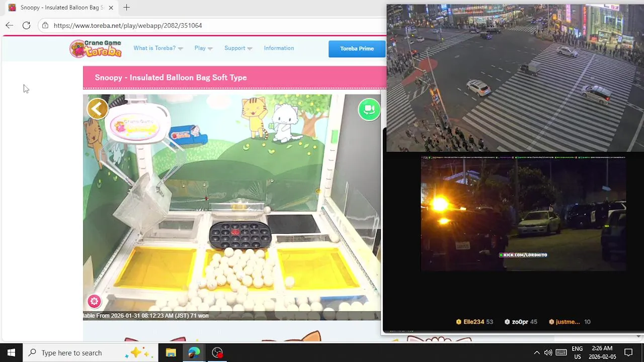This screenshot has height=362, width=644.
Task: Click the yellow back arrow on game view
Action: tap(98, 109)
